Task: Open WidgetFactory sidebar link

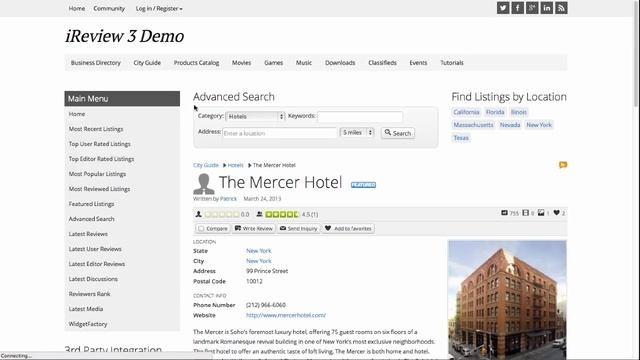Action: pyautogui.click(x=88, y=324)
